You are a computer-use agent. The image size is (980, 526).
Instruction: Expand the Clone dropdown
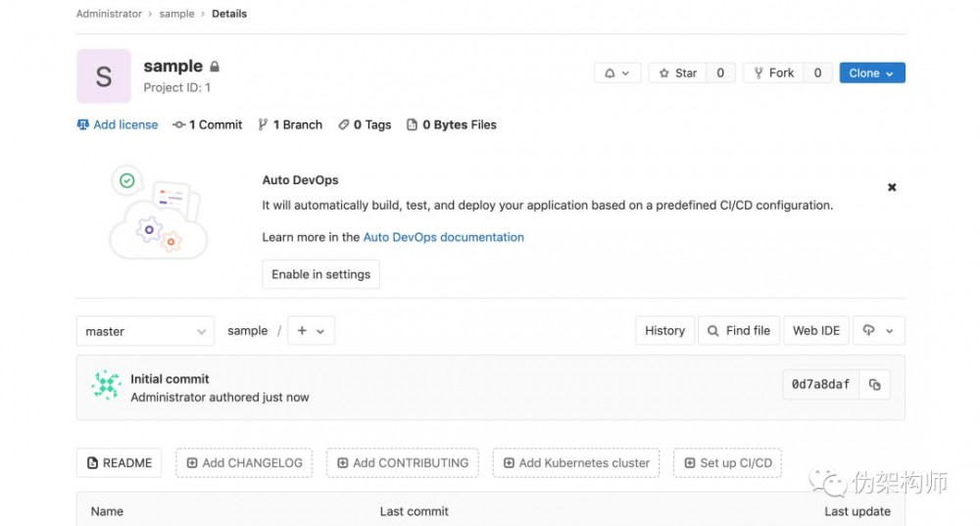coord(871,73)
